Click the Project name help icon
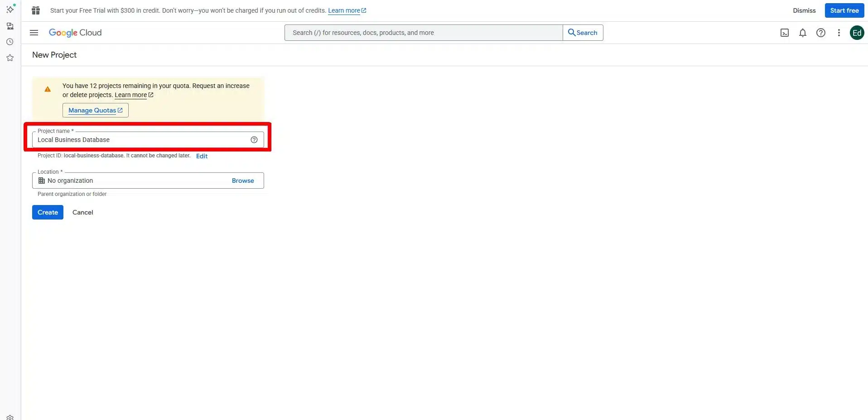868x420 pixels. tap(254, 140)
